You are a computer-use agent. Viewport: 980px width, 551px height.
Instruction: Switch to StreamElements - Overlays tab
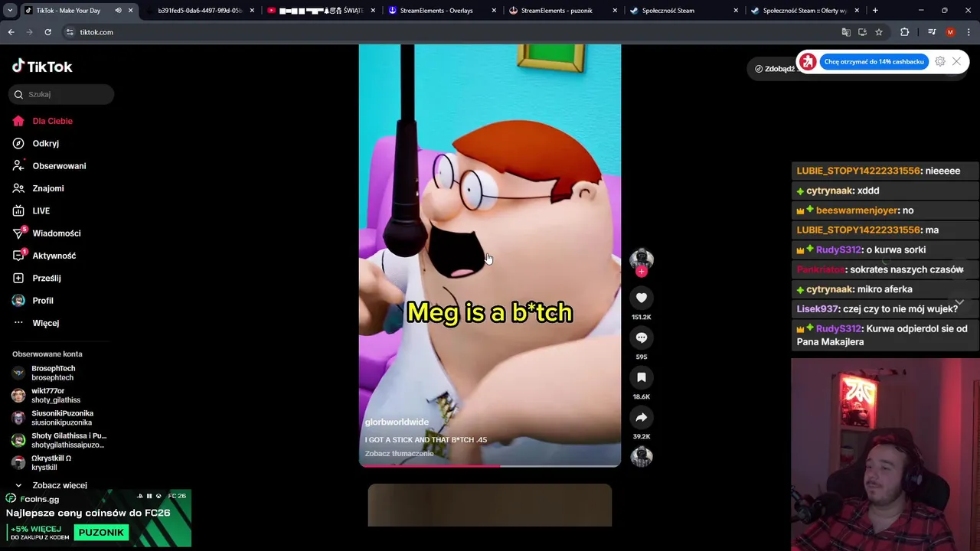tap(442, 11)
